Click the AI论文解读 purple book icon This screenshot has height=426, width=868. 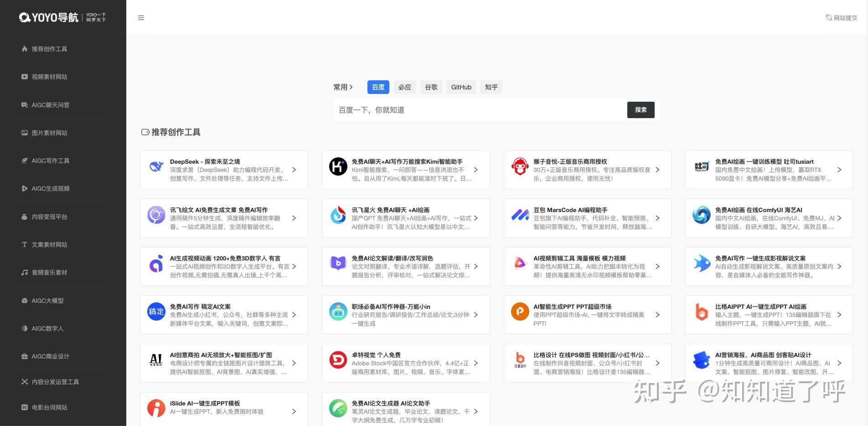coord(338,263)
